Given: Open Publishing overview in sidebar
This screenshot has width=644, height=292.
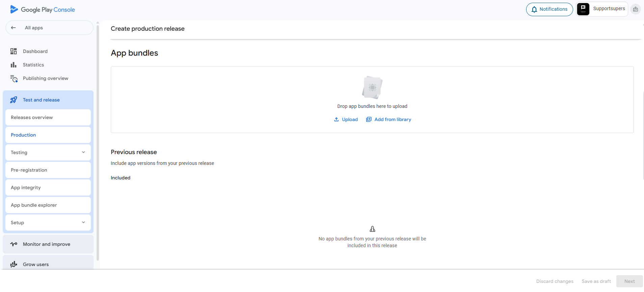Looking at the screenshot, I should [45, 78].
